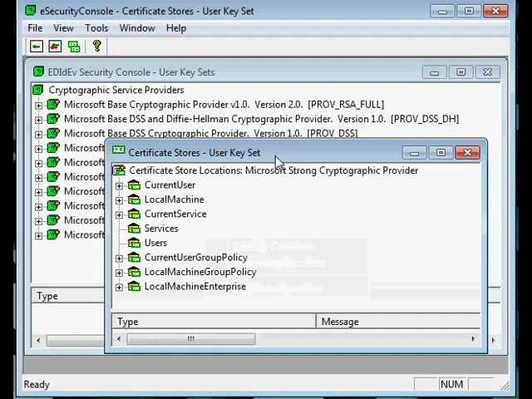
Task: Click the red key set toolbar icon
Action: tap(55, 47)
